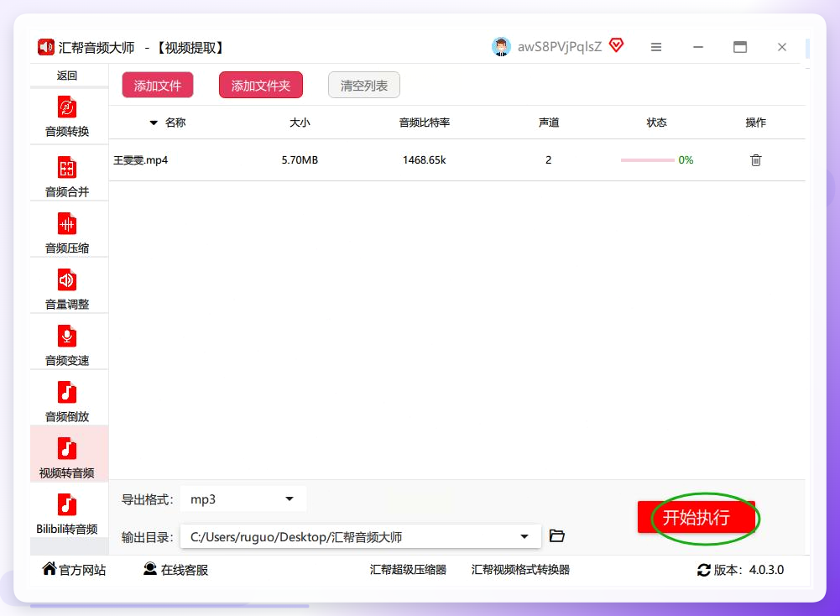Minimize the window

[x=697, y=47]
